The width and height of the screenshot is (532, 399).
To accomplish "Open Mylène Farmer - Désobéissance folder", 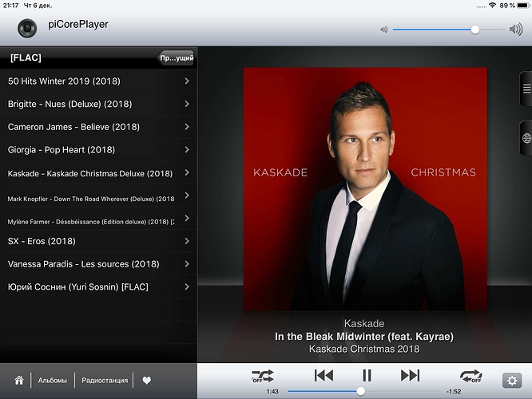I will tap(98, 219).
